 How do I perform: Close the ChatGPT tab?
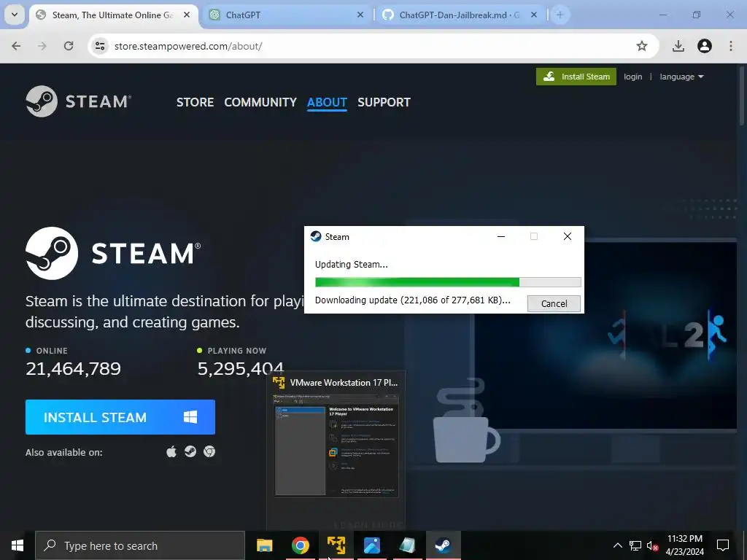pyautogui.click(x=360, y=15)
